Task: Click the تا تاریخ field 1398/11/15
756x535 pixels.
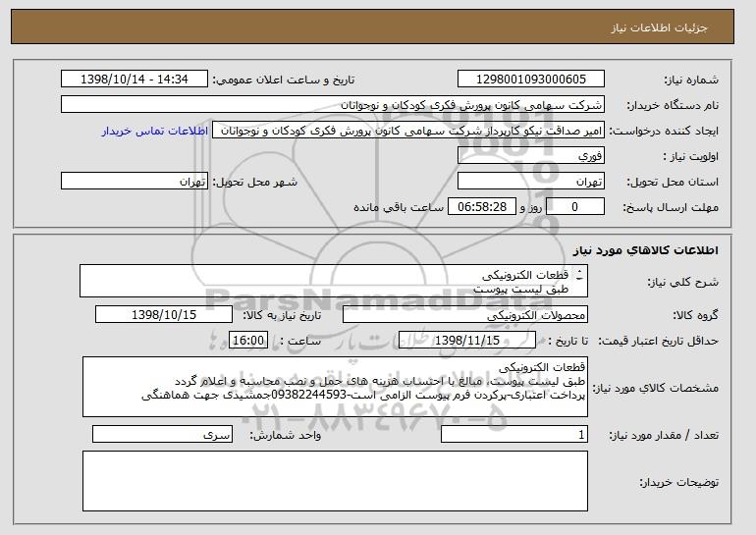Action: (x=467, y=341)
